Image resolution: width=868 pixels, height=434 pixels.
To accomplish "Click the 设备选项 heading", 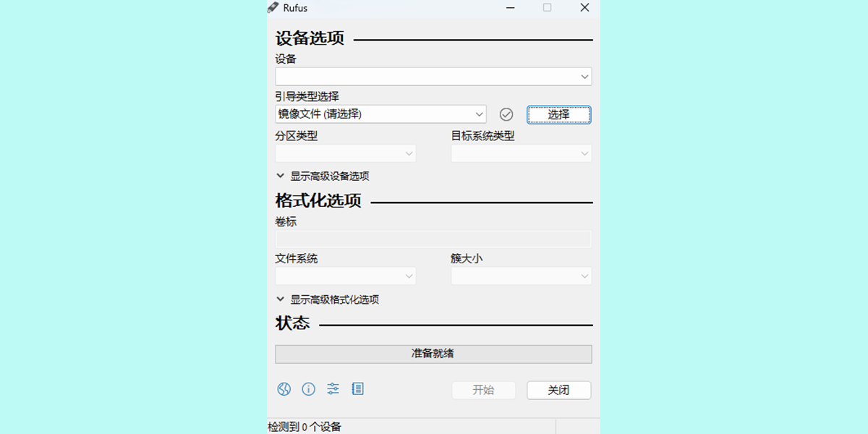I will point(310,39).
